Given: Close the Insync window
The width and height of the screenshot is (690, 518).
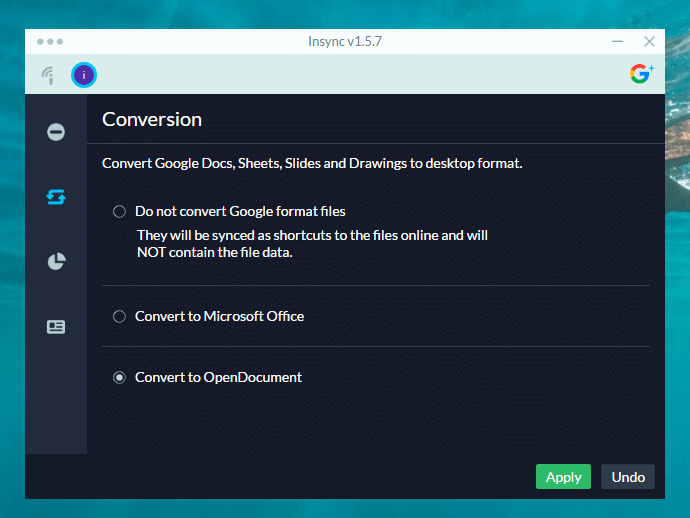Looking at the screenshot, I should 650,42.
